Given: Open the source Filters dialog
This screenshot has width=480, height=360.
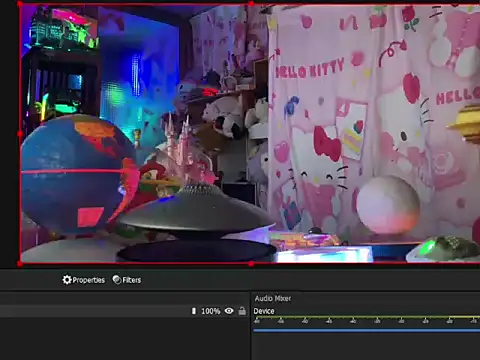Looking at the screenshot, I should (127, 280).
